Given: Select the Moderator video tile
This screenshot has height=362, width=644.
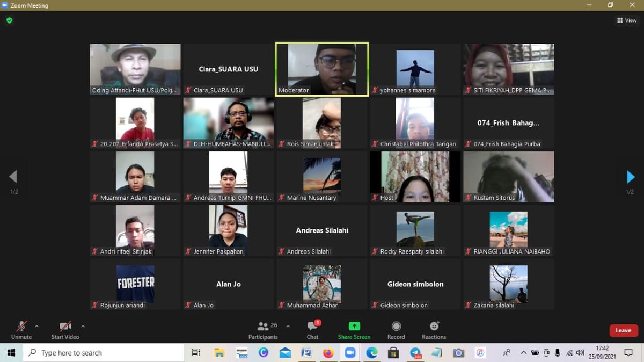Looking at the screenshot, I should click(x=322, y=69).
